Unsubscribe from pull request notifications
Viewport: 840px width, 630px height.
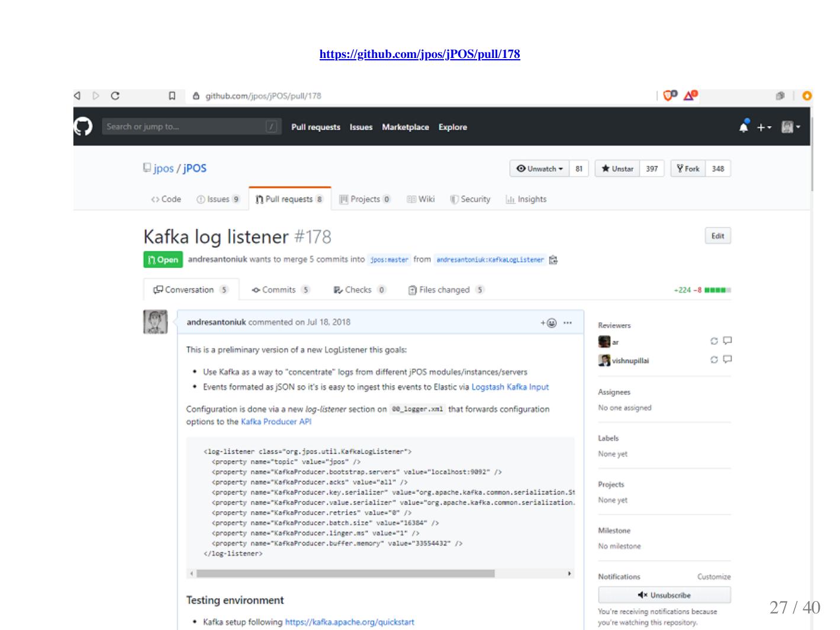664,595
